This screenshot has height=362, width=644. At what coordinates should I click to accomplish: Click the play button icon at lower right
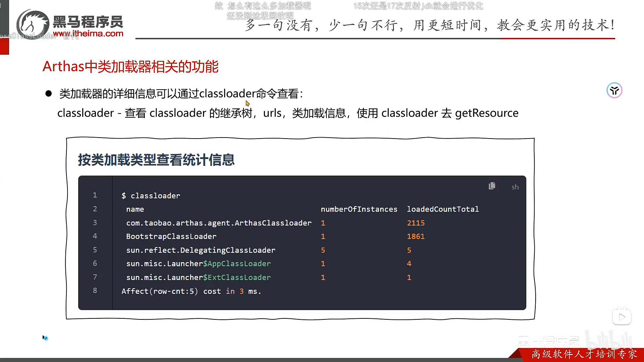[622, 317]
